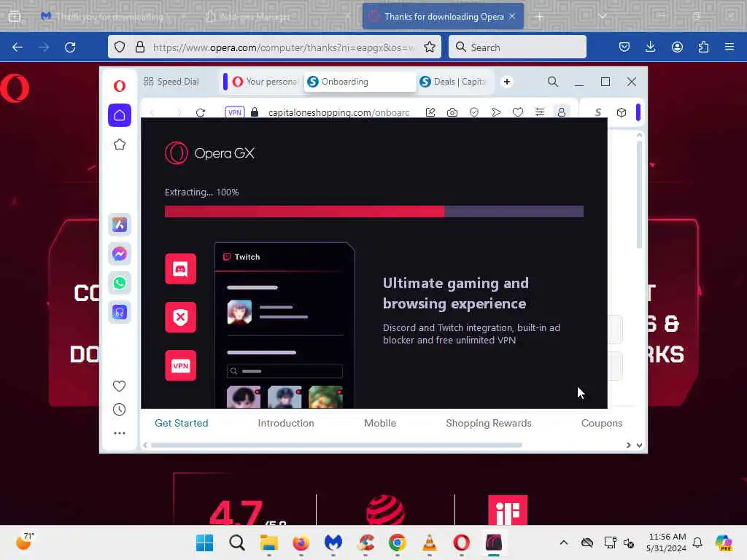Screen dimensions: 747x560
Task: Switch to the Speed Dial tab
Action: 171,82
